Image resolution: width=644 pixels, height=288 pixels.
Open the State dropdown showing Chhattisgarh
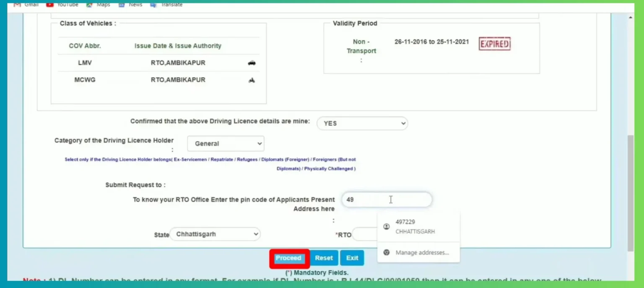click(x=215, y=234)
